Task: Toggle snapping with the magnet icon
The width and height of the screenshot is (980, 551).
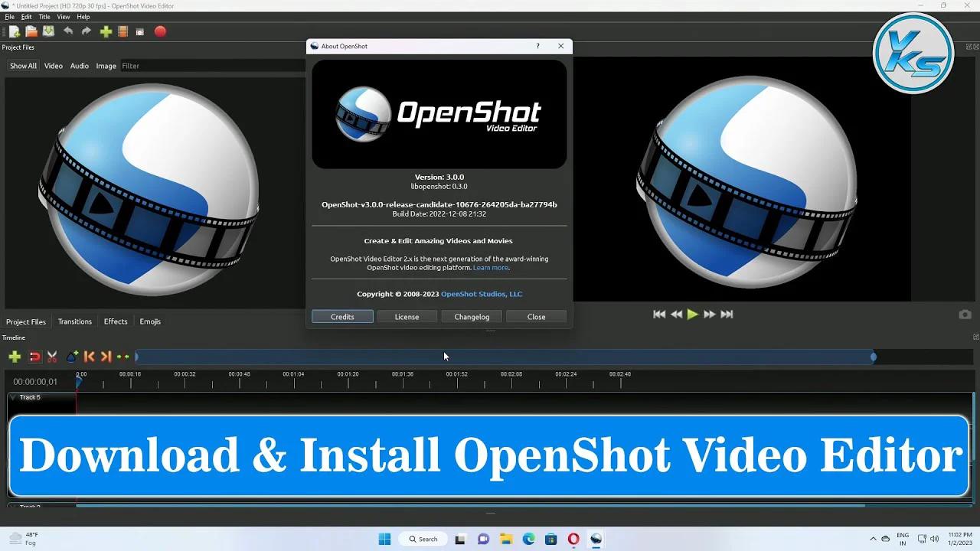Action: [x=34, y=357]
